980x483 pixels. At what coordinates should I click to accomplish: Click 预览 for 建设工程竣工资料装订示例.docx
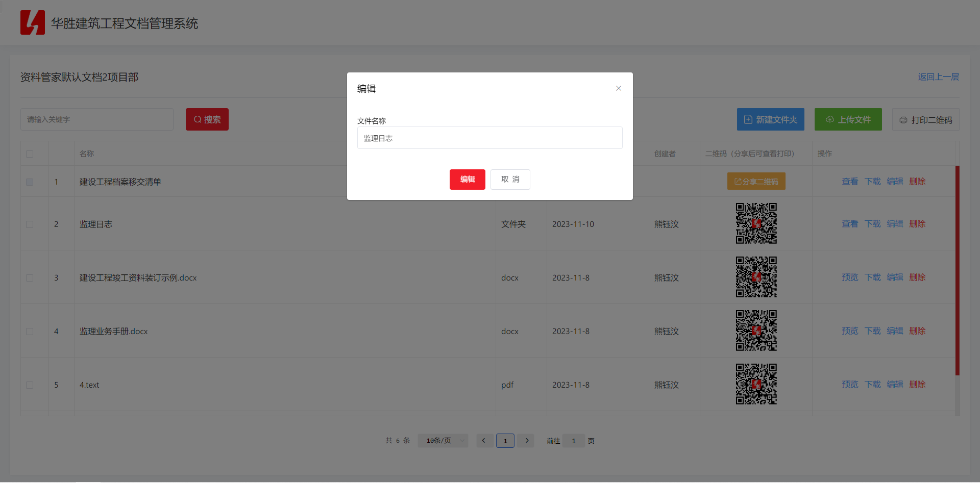[850, 277]
